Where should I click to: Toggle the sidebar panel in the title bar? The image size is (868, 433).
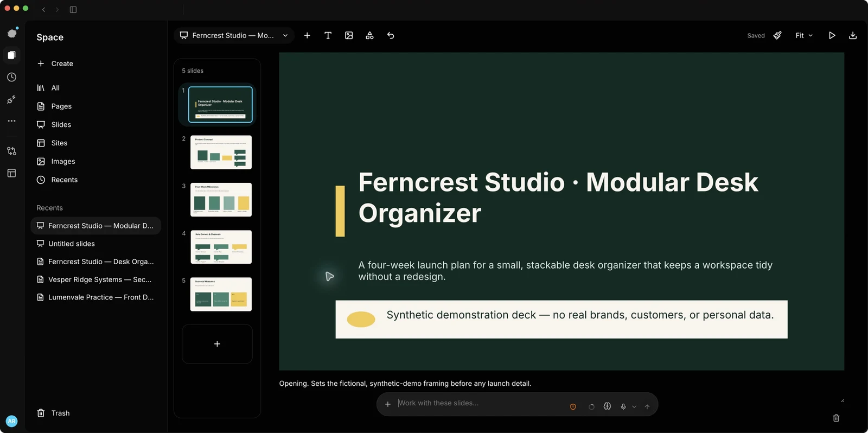(73, 9)
